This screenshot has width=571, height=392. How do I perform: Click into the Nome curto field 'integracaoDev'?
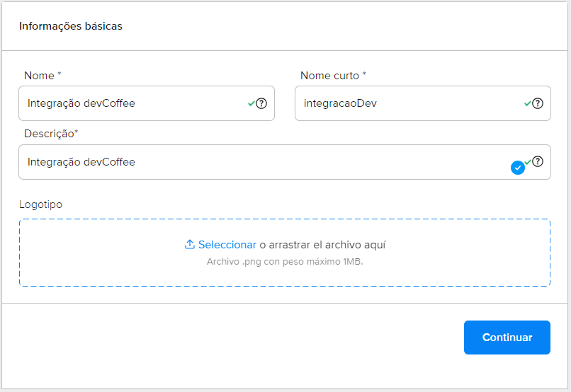coord(404,103)
